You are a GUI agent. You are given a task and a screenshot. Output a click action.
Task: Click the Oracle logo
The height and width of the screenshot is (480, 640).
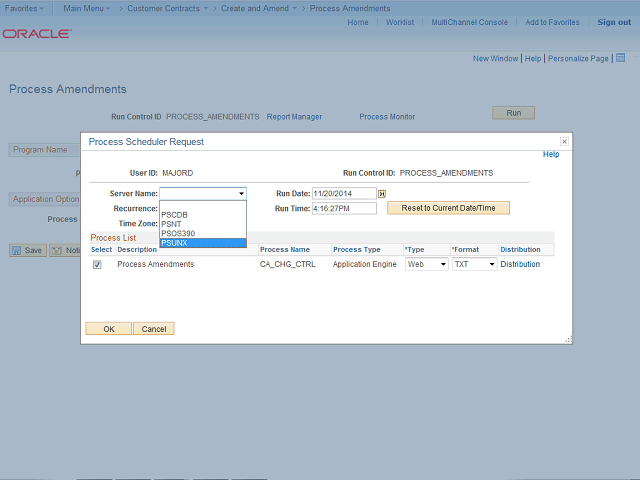pyautogui.click(x=37, y=33)
